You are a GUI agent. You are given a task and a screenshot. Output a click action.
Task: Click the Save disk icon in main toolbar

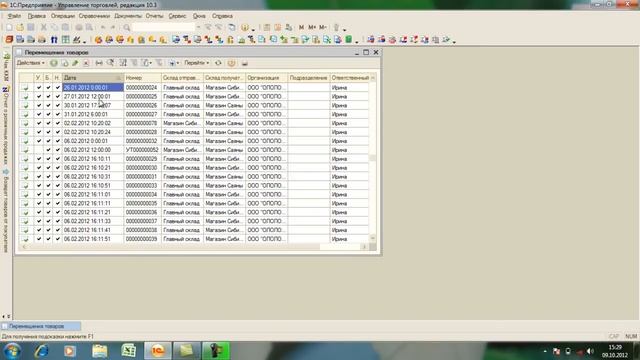[x=31, y=27]
